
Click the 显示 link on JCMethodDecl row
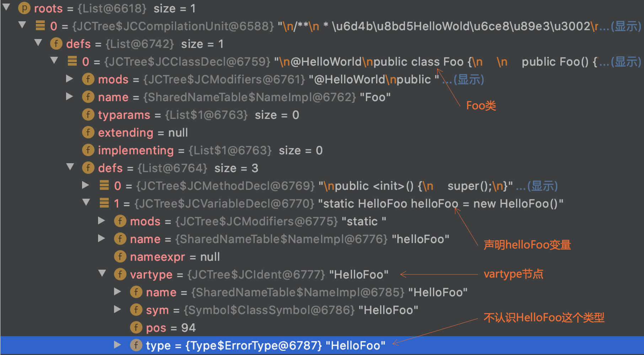tap(542, 186)
